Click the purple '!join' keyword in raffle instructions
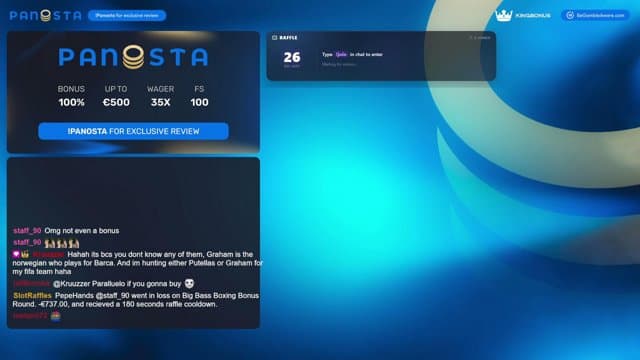This screenshot has width=640, height=360. pos(341,54)
